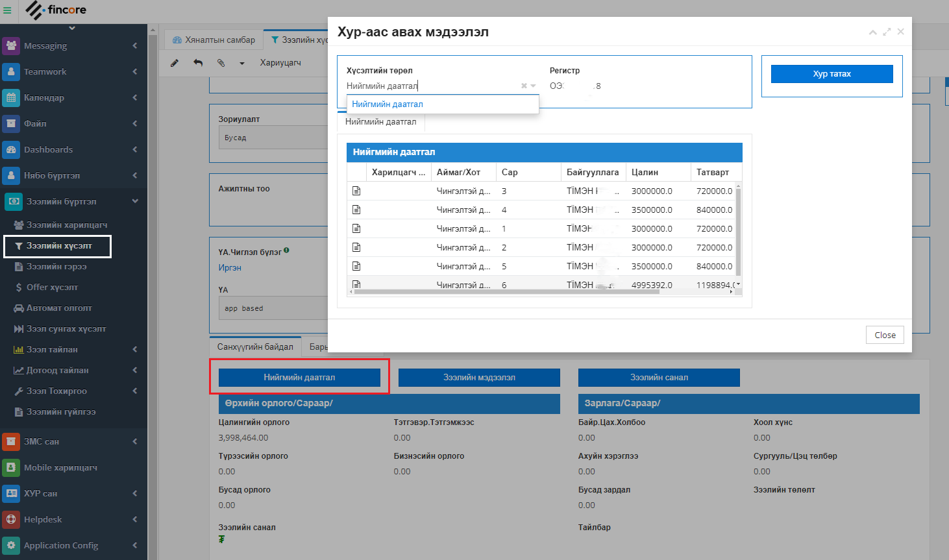Screen dimensions: 949x560
Task: Click the pencil edit toolbar icon
Action: [174, 63]
